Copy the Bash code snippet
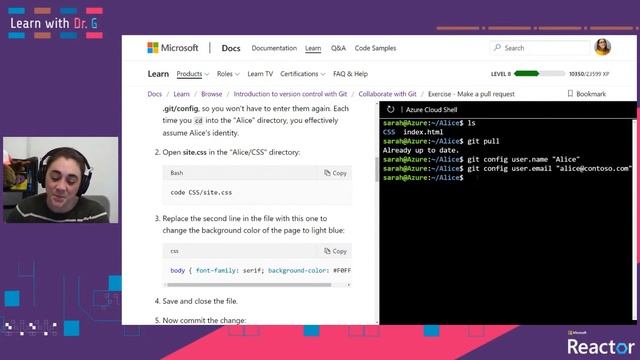The width and height of the screenshot is (640, 360). [x=336, y=173]
